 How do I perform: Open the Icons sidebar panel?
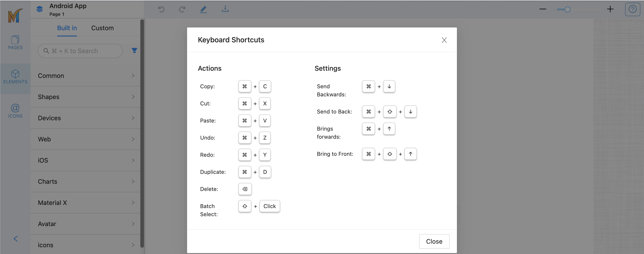[15, 111]
